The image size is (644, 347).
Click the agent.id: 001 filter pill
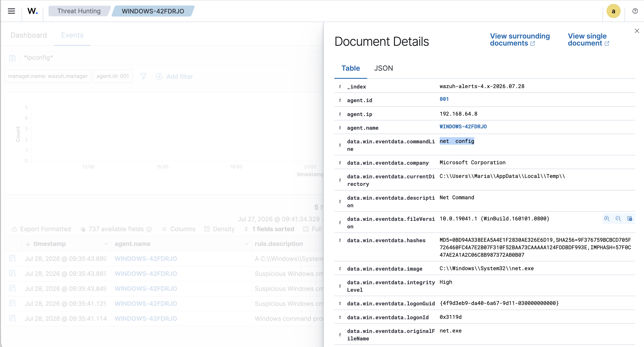pos(112,76)
